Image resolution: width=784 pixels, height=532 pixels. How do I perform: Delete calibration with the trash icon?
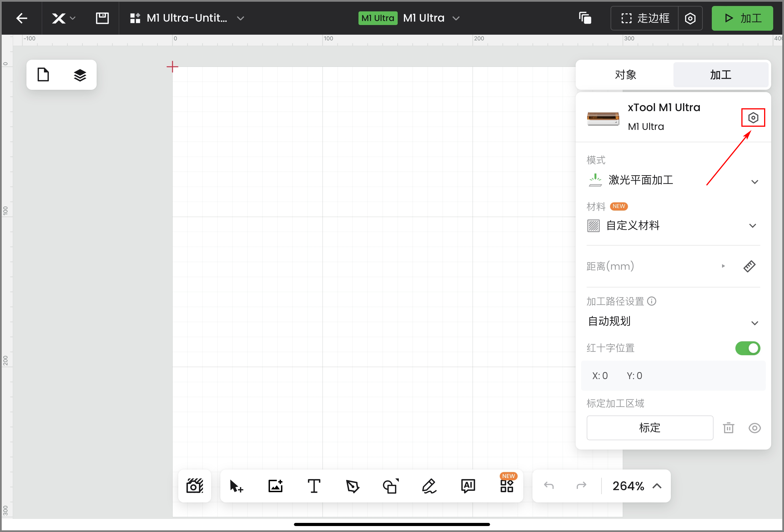pyautogui.click(x=728, y=428)
